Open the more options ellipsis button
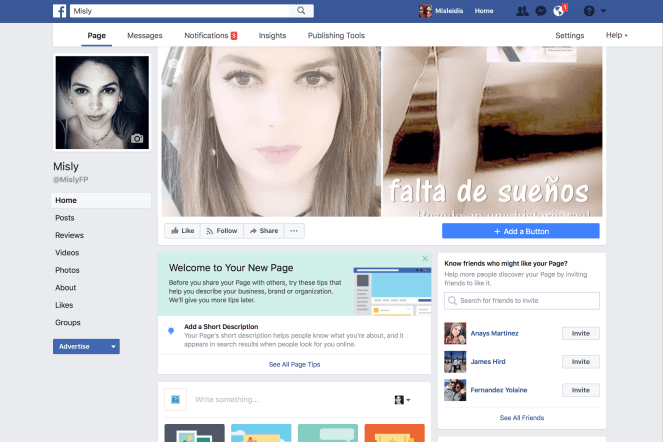Image resolution: width=663 pixels, height=442 pixels. 294,231
